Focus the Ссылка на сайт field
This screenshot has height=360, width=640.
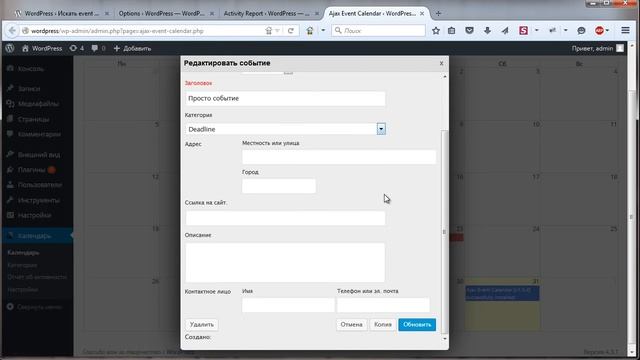pos(285,218)
